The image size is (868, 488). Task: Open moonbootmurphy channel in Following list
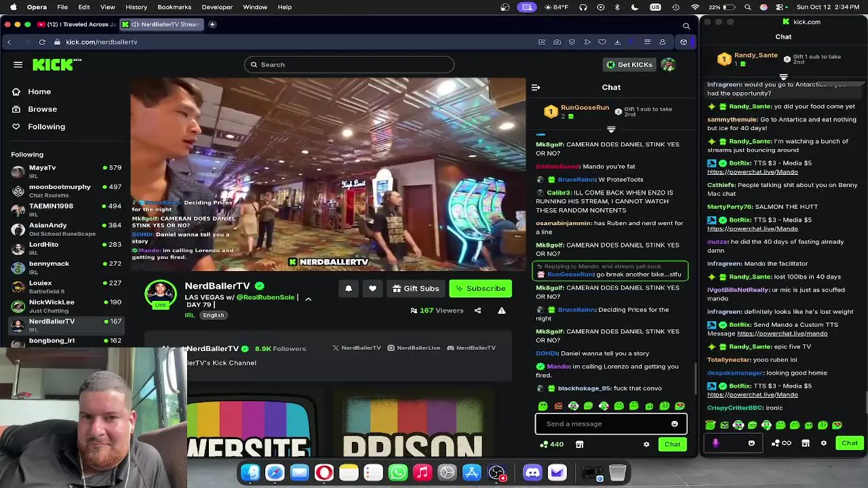pos(65,190)
